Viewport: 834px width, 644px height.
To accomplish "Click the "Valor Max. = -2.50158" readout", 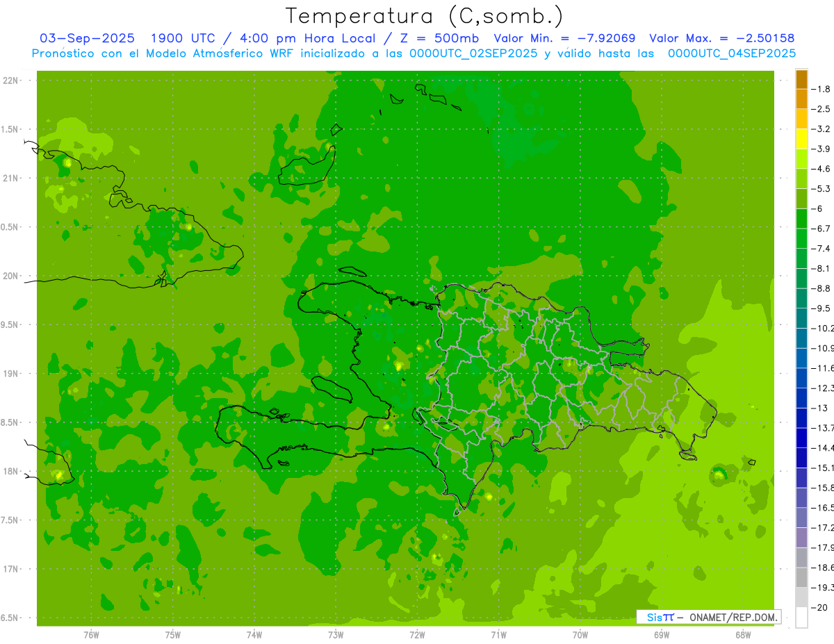I will tap(722, 38).
